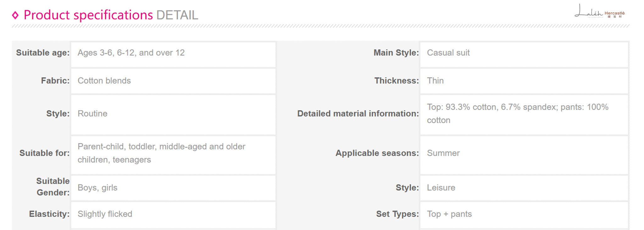The height and width of the screenshot is (230, 644).
Task: Click the Suitable age value cell
Action: click(x=173, y=54)
